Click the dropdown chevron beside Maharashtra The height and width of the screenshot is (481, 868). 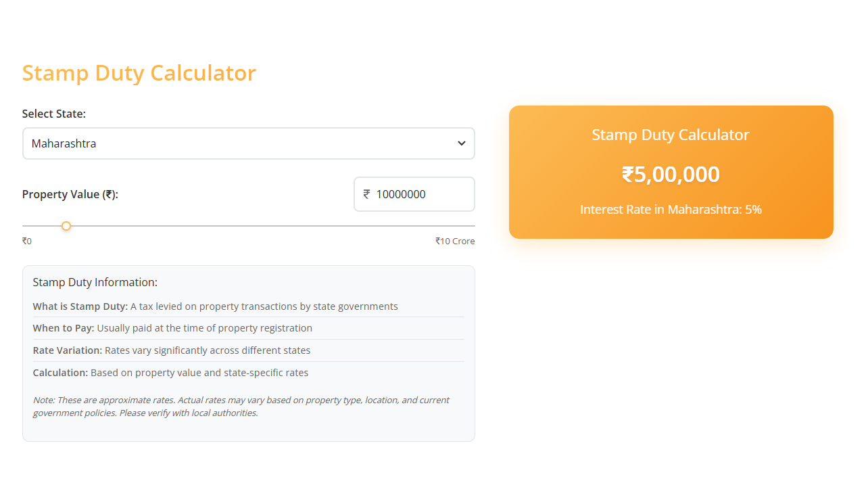[462, 143]
